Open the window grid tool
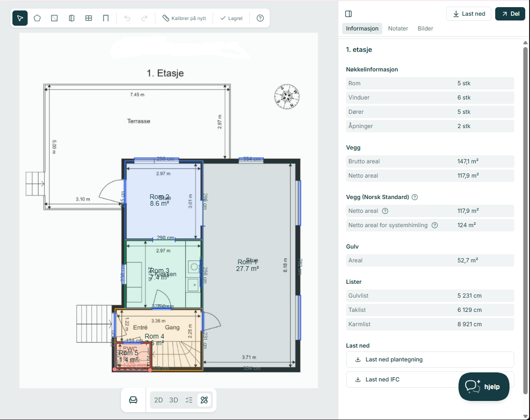 coord(88,18)
